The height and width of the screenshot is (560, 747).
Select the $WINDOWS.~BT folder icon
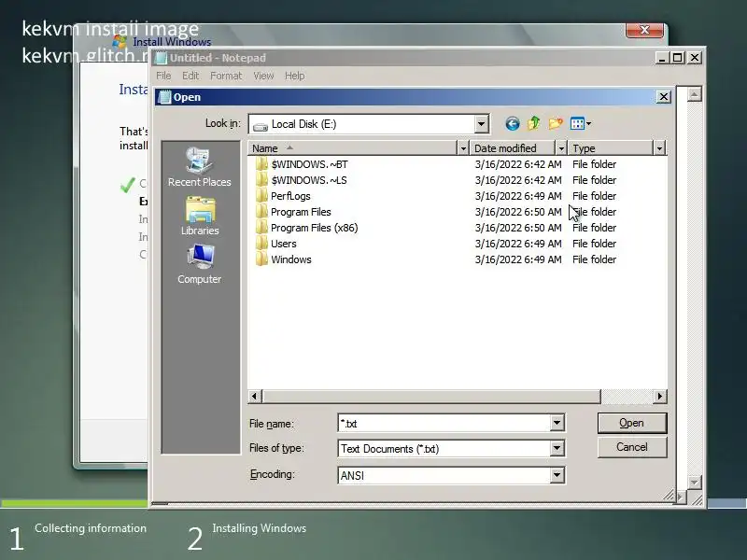[x=261, y=164]
